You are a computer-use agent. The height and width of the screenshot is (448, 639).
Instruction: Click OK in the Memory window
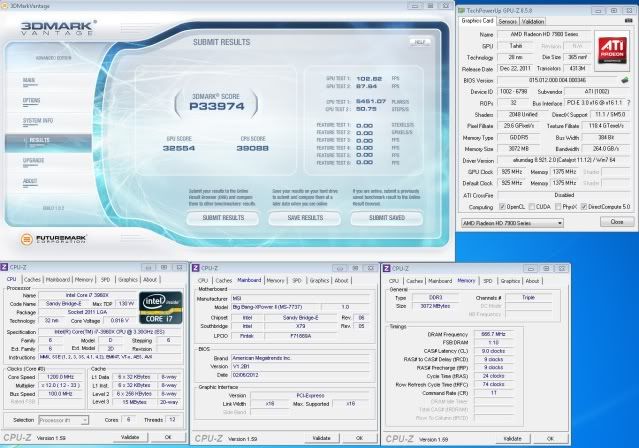point(550,439)
